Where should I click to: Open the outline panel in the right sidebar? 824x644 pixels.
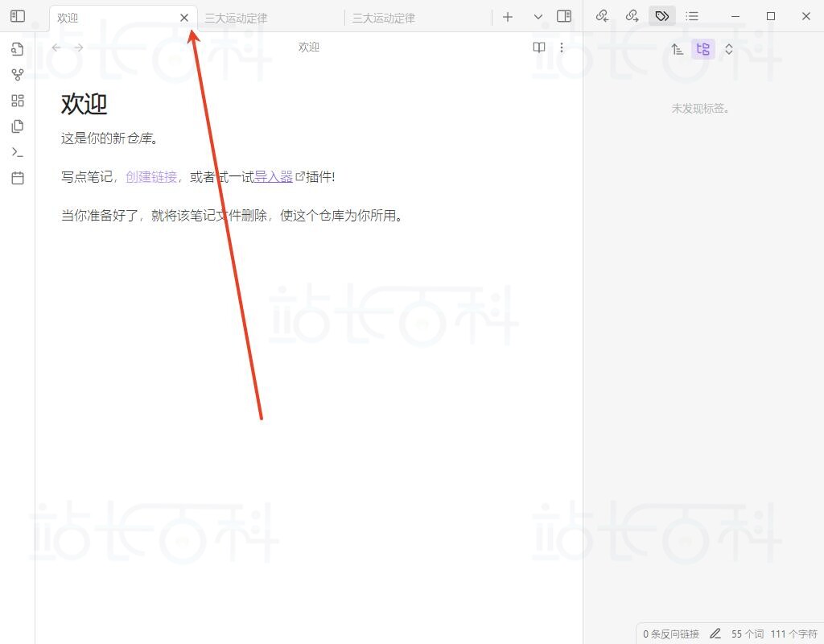(692, 16)
